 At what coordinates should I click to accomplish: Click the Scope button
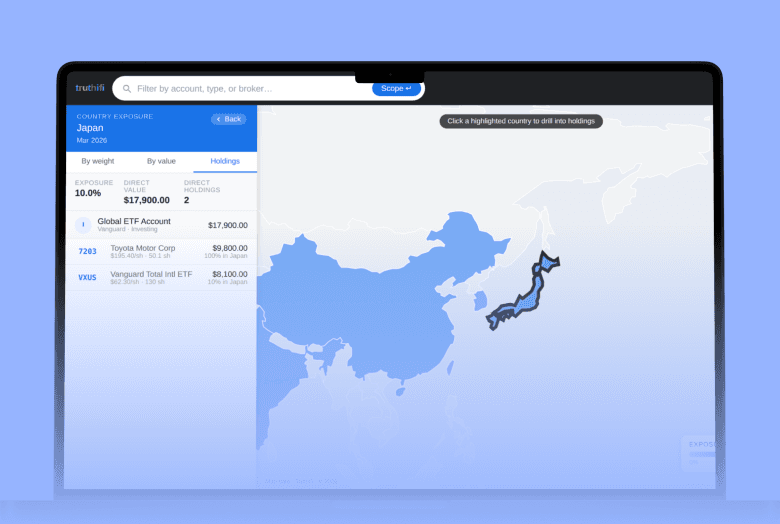(396, 89)
